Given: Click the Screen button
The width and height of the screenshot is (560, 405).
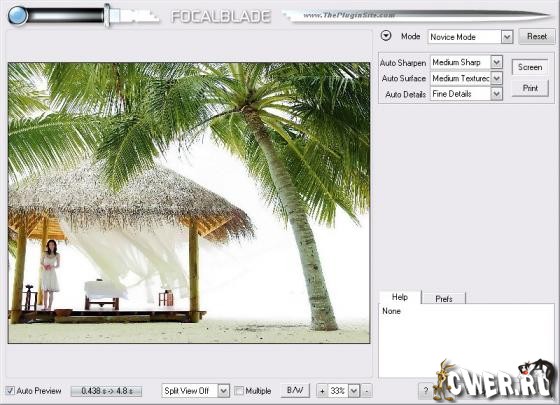Looking at the screenshot, I should (530, 67).
